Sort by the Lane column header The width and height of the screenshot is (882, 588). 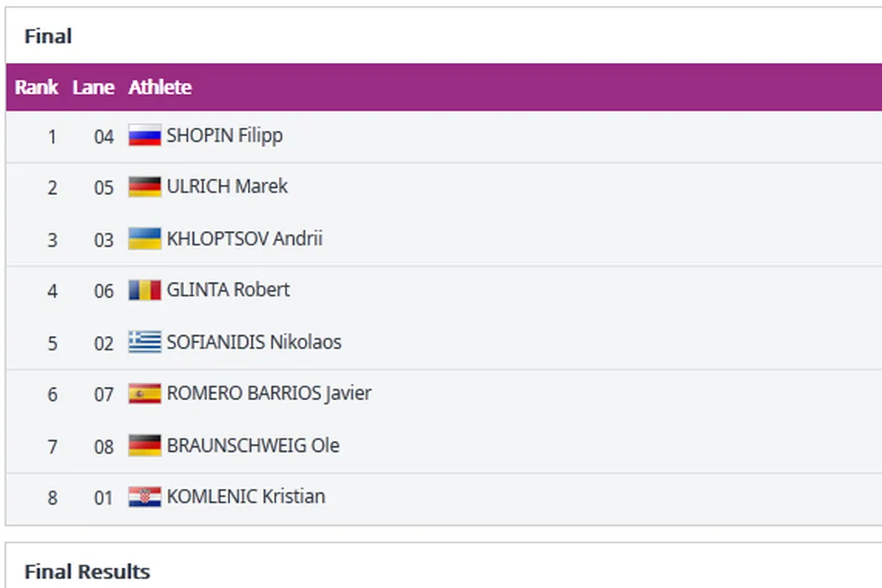(93, 87)
